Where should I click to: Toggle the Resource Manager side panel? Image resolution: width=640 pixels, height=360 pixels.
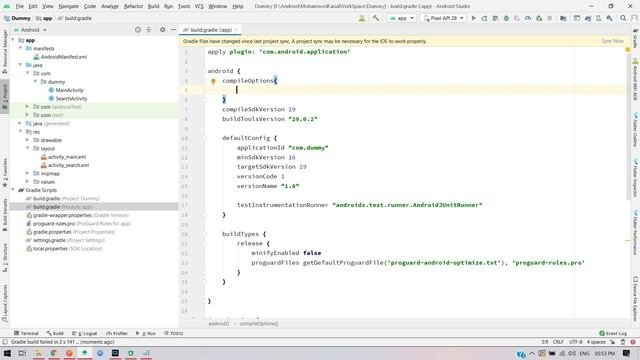tap(4, 51)
